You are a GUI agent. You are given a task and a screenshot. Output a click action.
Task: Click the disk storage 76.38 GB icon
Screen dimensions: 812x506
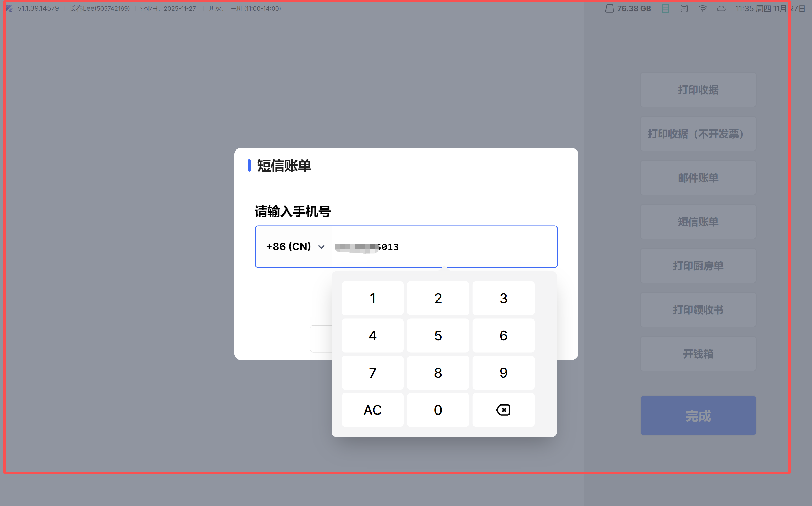(609, 9)
